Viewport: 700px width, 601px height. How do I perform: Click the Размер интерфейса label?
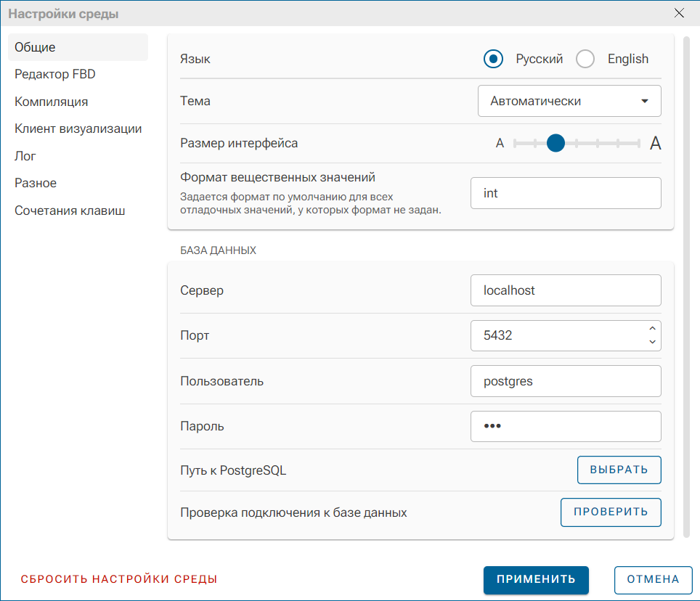coord(239,143)
